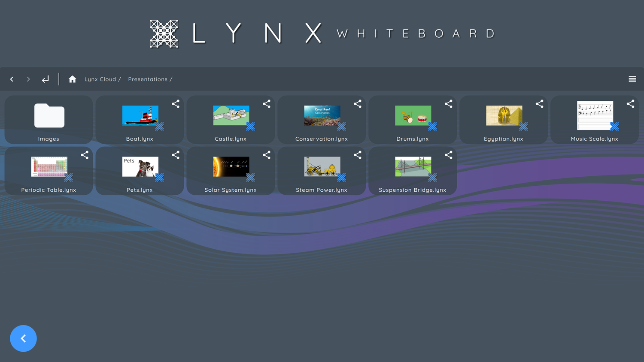Screen dimensions: 644x362
Task: Share the Castle.lynx file
Action: [267, 104]
